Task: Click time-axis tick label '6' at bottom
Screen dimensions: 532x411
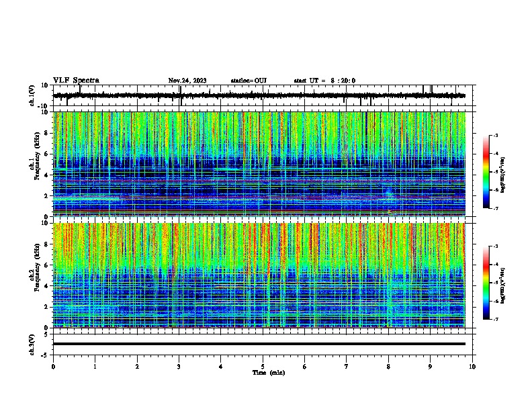Action: 305,367
